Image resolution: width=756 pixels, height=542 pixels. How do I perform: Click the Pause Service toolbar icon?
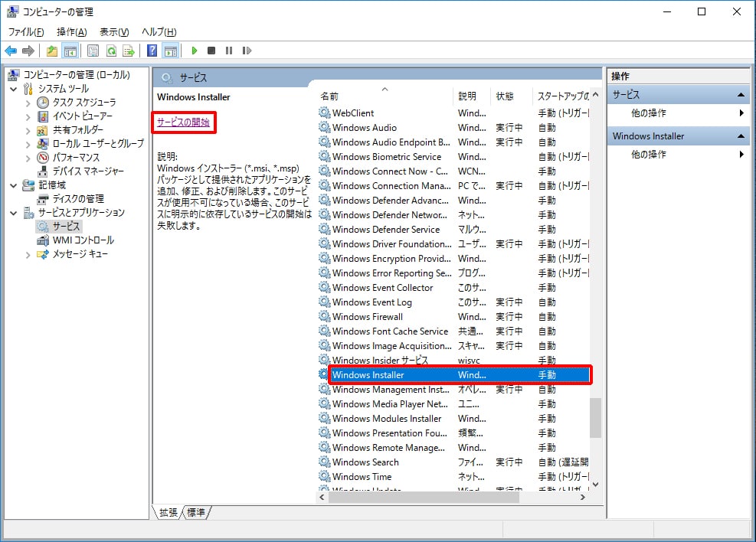tap(229, 51)
